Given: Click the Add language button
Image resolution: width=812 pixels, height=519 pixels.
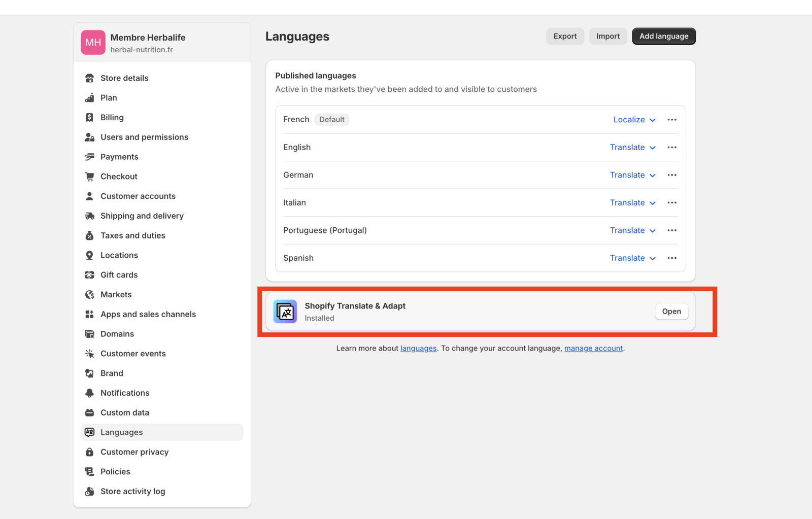Looking at the screenshot, I should [x=663, y=37].
